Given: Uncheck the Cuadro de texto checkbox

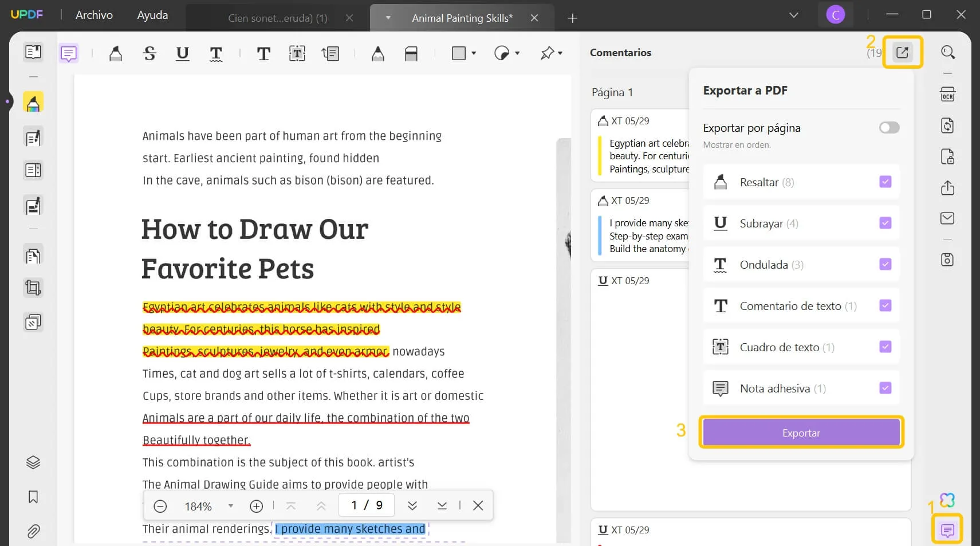Looking at the screenshot, I should click(x=885, y=347).
